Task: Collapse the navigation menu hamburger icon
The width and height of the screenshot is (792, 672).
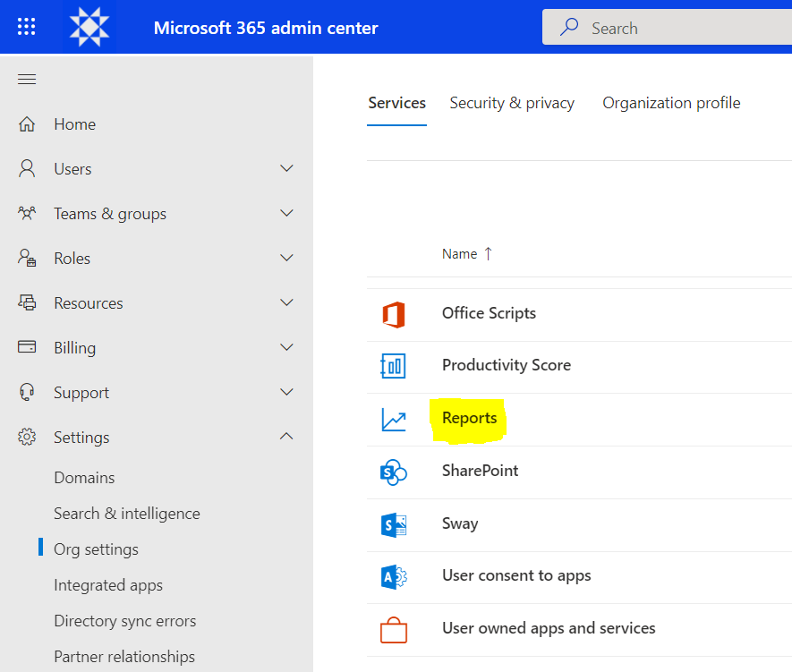Action: point(27,80)
